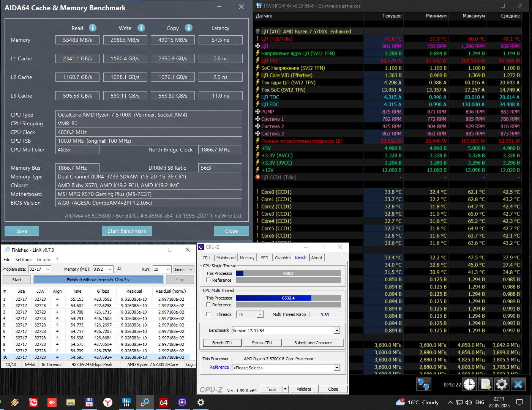
Task: Open the notification center icon
Action: [x=519, y=402]
